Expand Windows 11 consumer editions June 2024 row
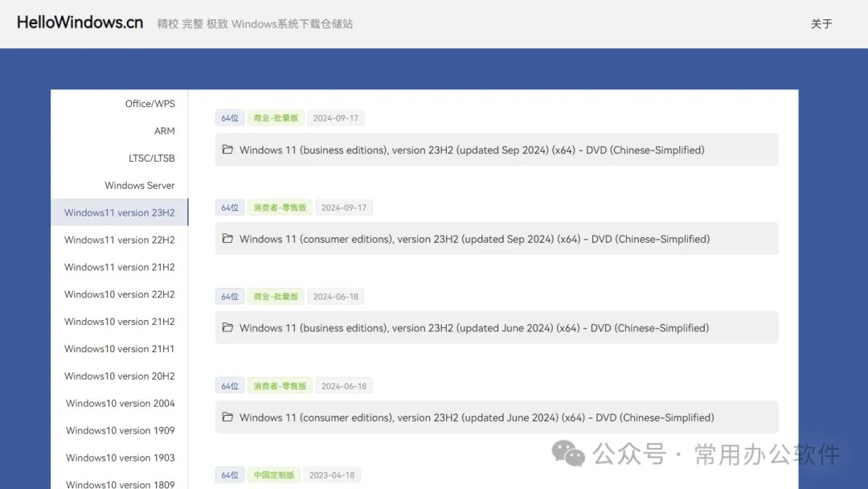Image resolution: width=868 pixels, height=489 pixels. tap(497, 417)
